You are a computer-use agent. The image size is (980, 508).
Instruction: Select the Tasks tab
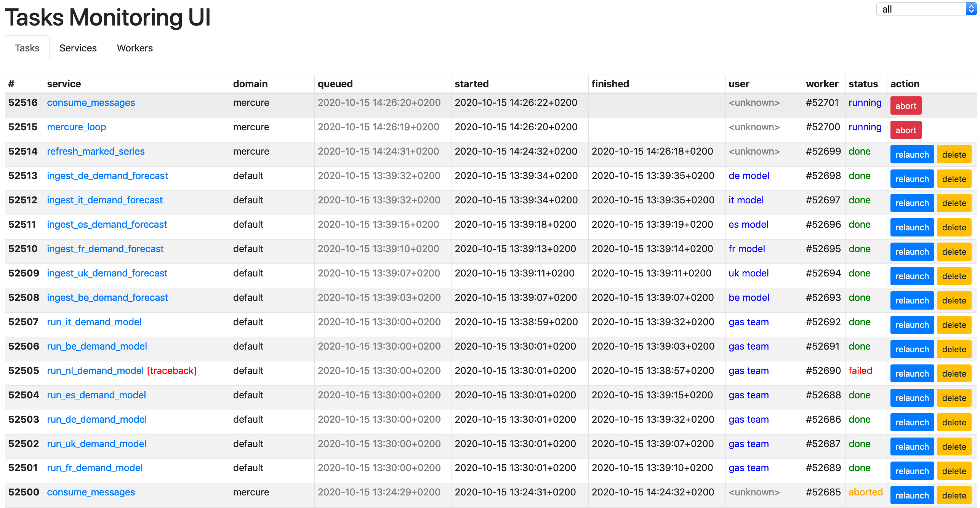pyautogui.click(x=27, y=48)
